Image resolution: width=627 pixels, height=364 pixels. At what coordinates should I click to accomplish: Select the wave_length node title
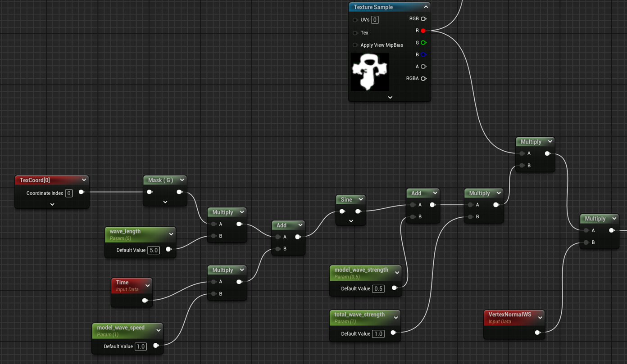125,231
